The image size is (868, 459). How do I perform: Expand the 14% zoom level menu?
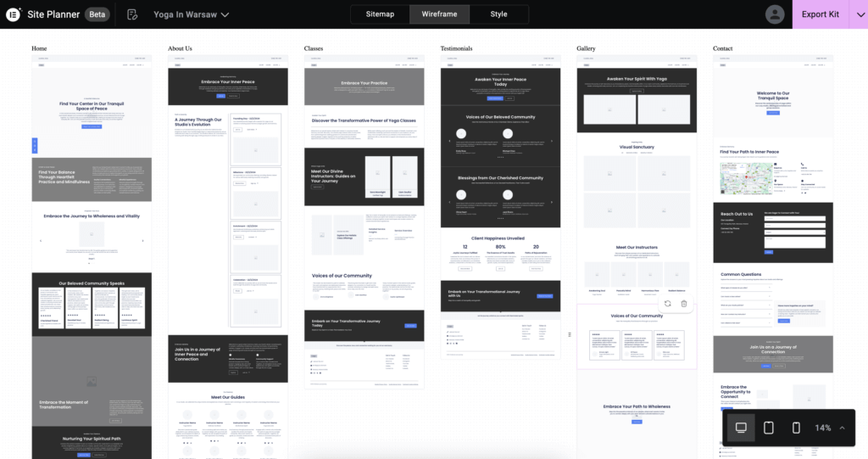point(842,428)
